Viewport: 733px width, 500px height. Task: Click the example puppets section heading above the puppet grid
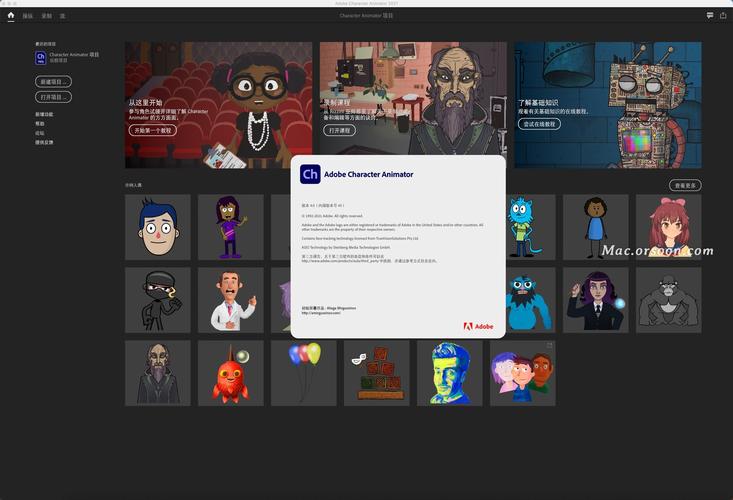pos(133,186)
